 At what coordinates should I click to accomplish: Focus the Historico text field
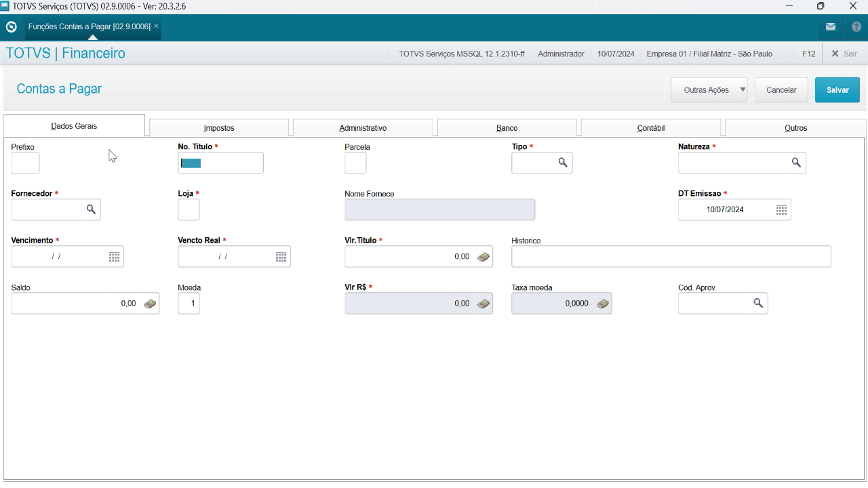click(671, 257)
